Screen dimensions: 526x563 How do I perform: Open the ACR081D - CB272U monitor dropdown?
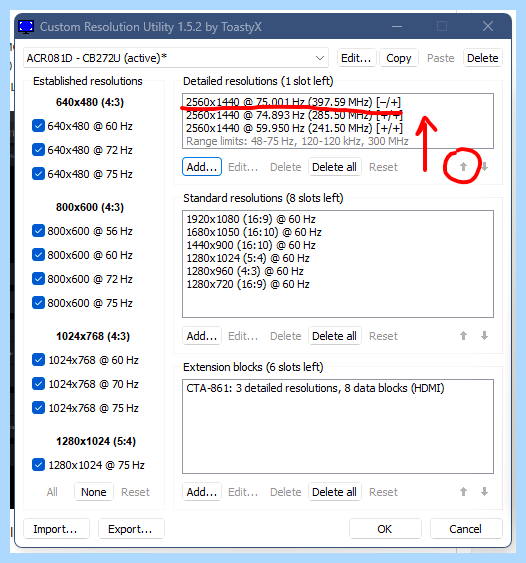click(176, 58)
